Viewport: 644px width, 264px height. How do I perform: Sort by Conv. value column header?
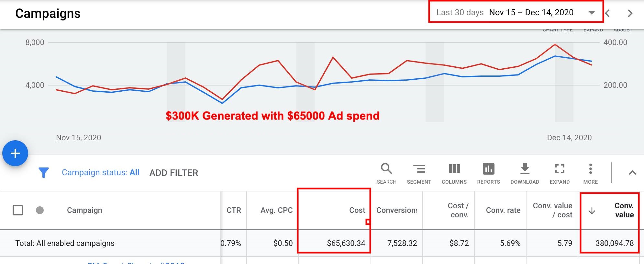(624, 210)
